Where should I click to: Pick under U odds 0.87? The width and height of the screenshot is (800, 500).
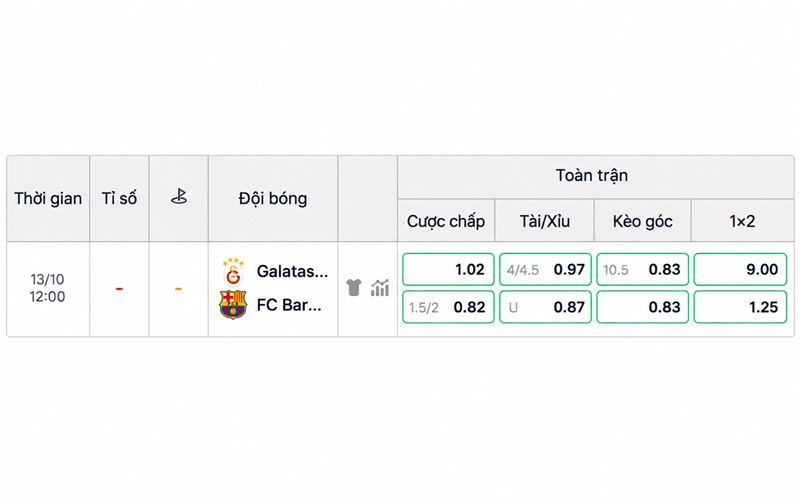(x=545, y=307)
